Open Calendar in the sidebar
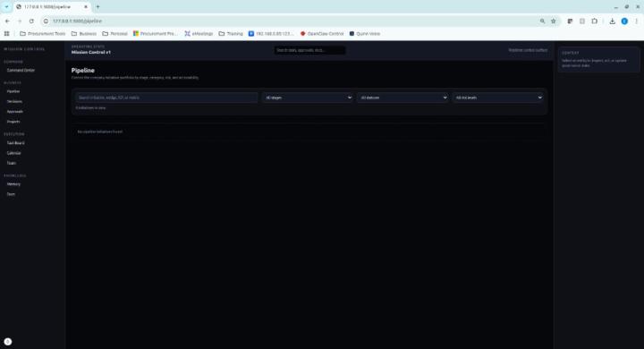Viewport: 644px width, 349px height. tap(13, 153)
